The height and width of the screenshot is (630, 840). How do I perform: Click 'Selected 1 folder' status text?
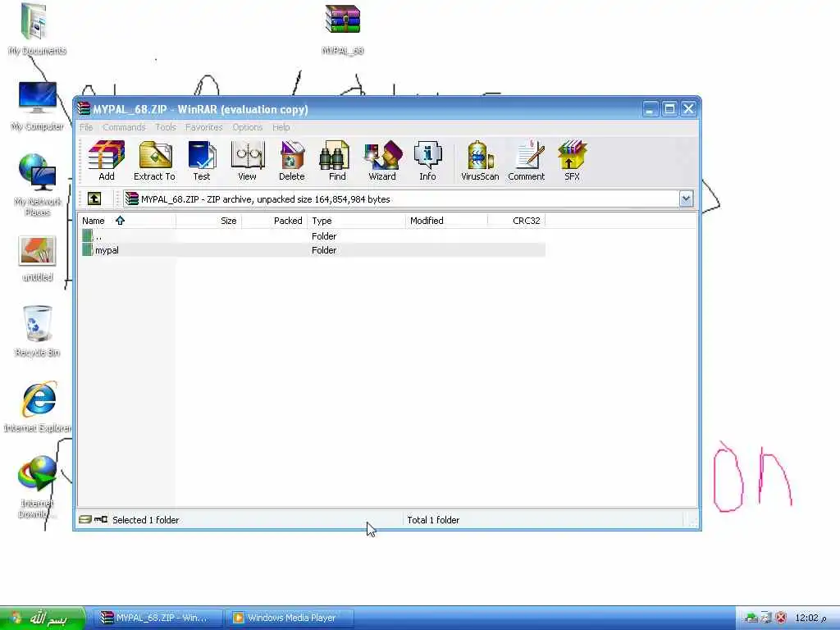[146, 520]
